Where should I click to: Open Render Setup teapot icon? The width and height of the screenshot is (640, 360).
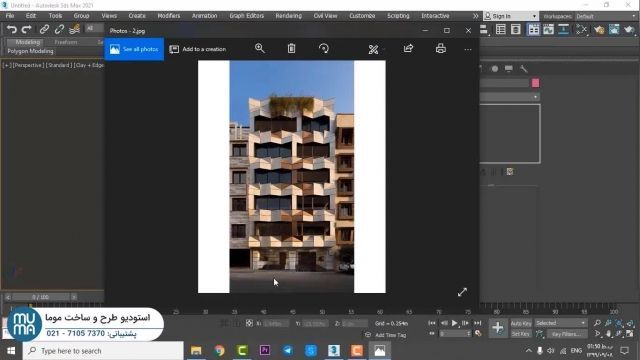[599, 29]
